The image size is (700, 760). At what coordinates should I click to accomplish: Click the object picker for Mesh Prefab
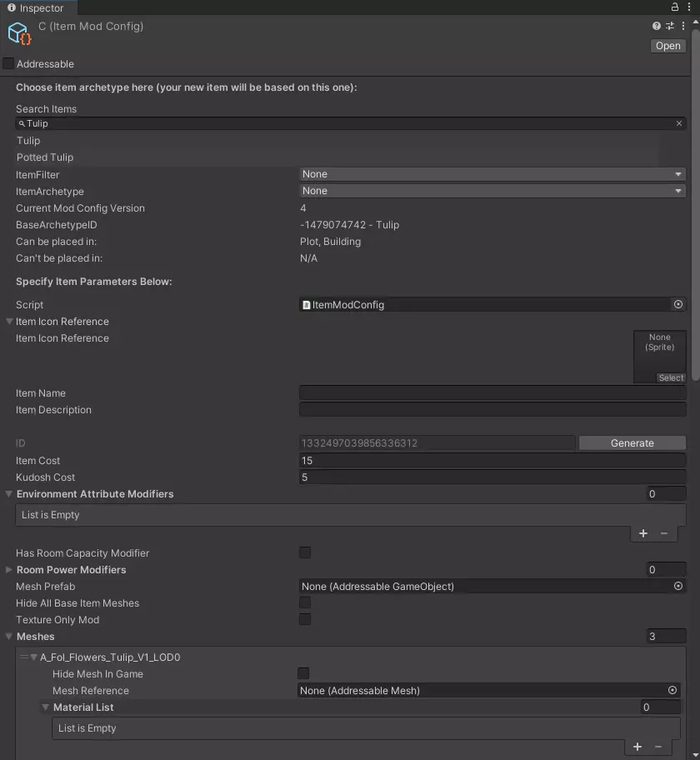pyautogui.click(x=678, y=587)
